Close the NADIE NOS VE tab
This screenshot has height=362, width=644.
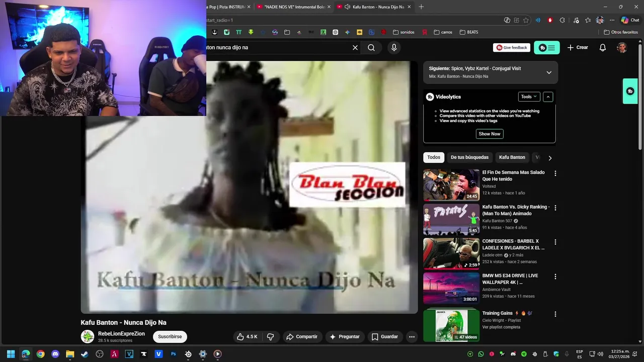(329, 7)
